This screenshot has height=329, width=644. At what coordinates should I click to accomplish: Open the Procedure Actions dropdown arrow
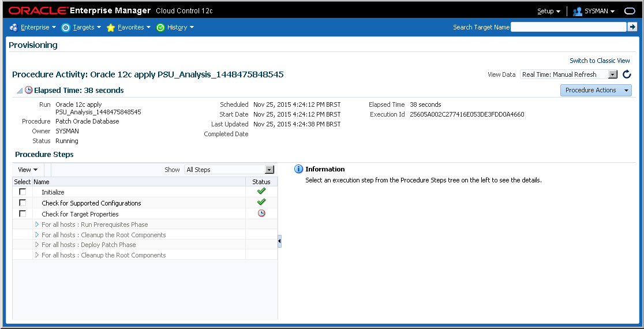coord(626,91)
